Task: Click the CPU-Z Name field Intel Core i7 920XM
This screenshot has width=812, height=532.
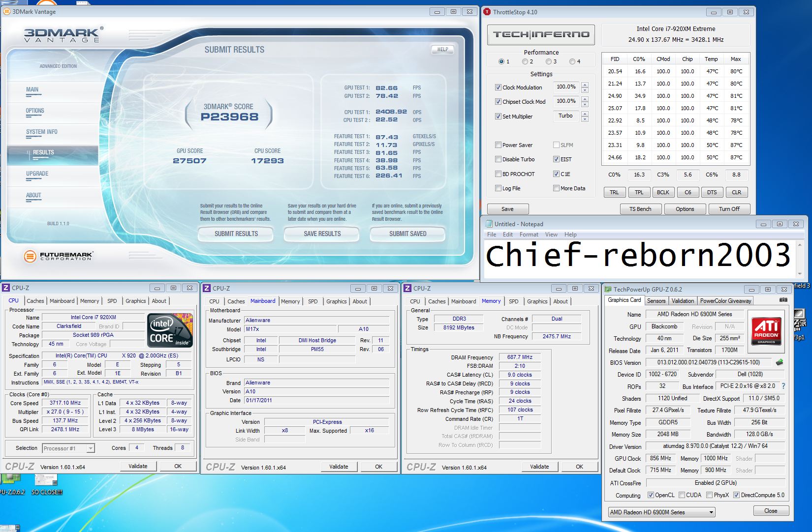Action: 93,317
